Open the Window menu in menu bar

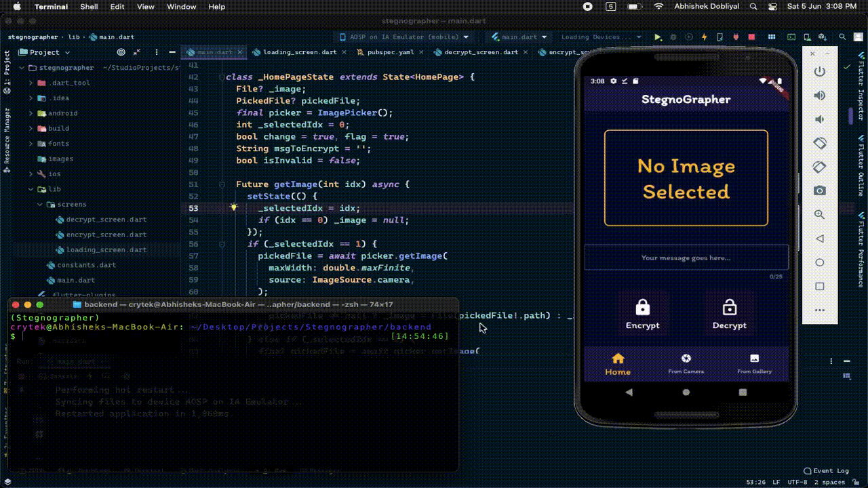tap(181, 7)
